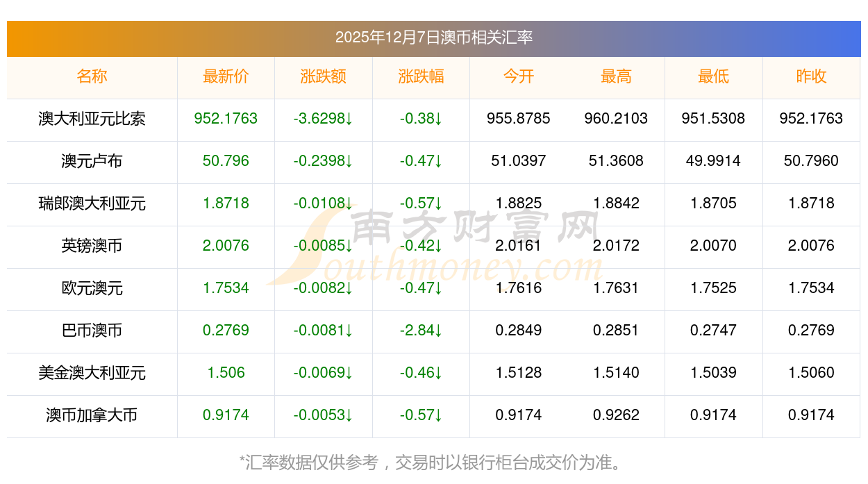Click low value 1.7525

714,288
